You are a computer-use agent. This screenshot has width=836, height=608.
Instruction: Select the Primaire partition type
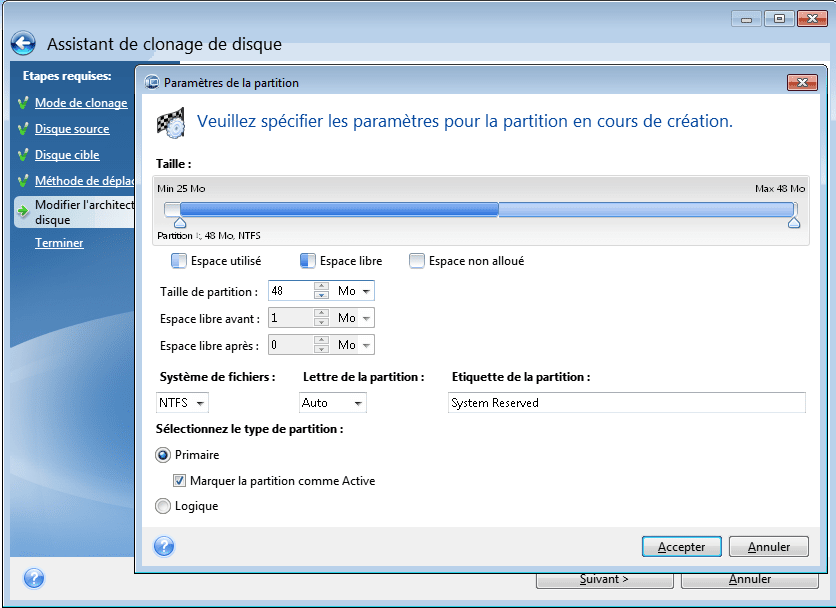point(163,454)
